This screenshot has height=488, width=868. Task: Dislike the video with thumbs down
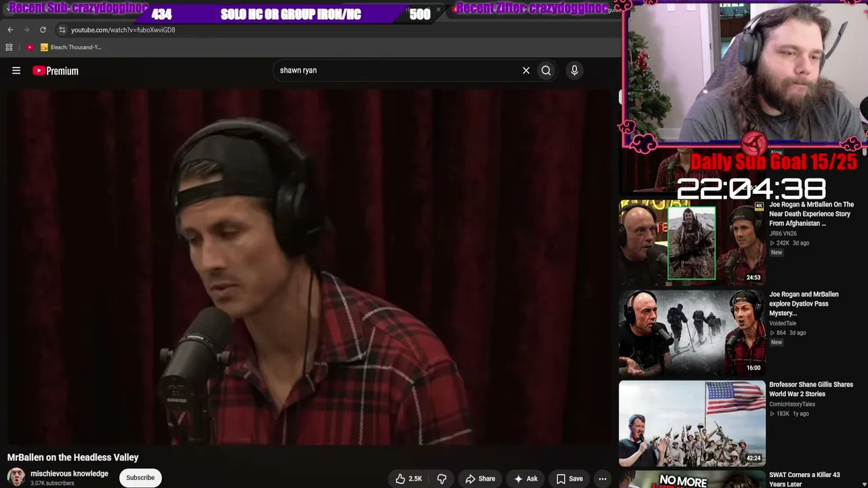(441, 479)
